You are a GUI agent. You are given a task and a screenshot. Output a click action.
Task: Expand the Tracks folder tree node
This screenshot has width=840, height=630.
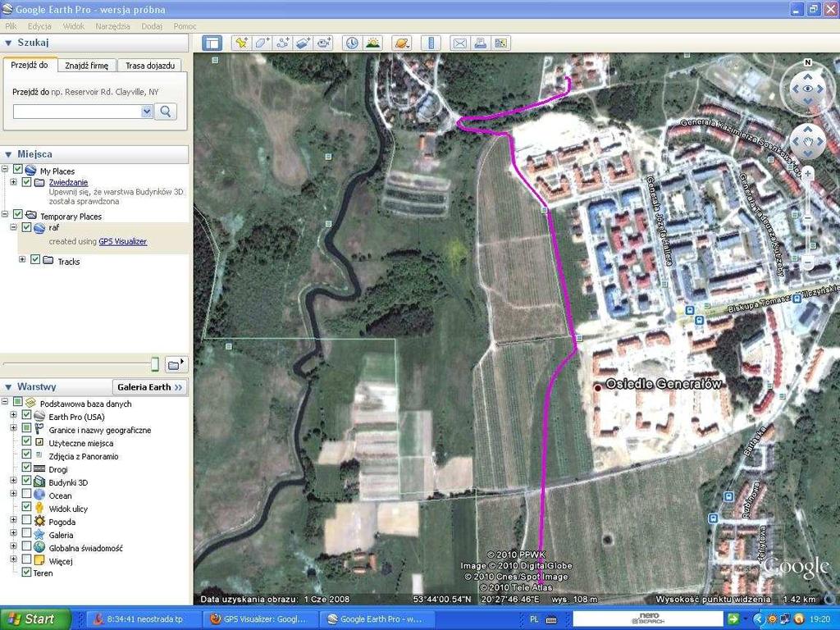pos(22,259)
